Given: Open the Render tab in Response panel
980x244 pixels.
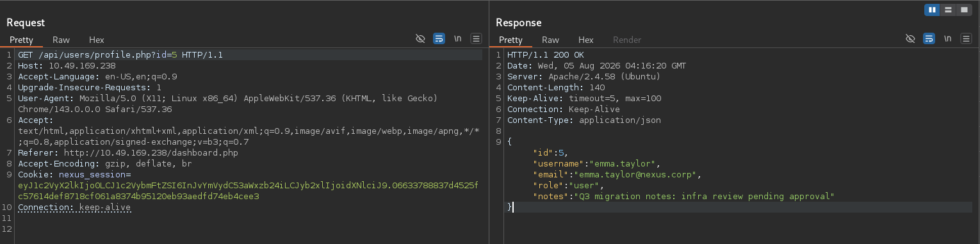Looking at the screenshot, I should coord(627,40).
